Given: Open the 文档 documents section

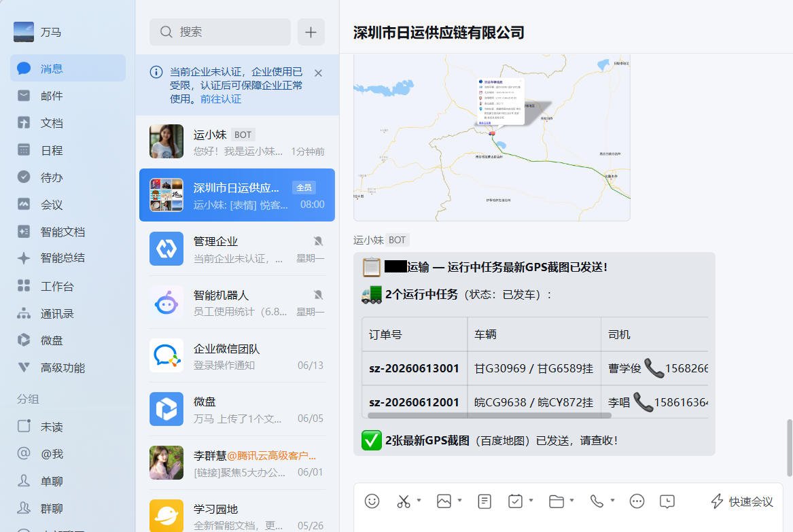Looking at the screenshot, I should [68, 123].
